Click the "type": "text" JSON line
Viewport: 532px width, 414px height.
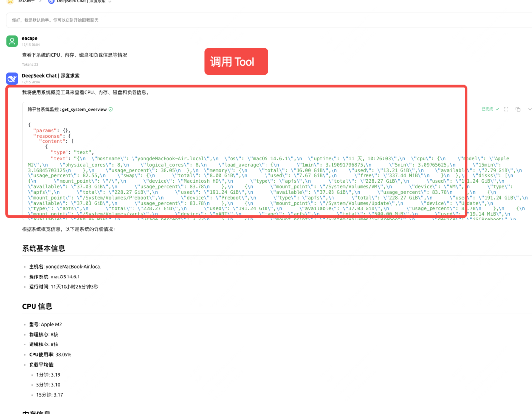click(72, 152)
